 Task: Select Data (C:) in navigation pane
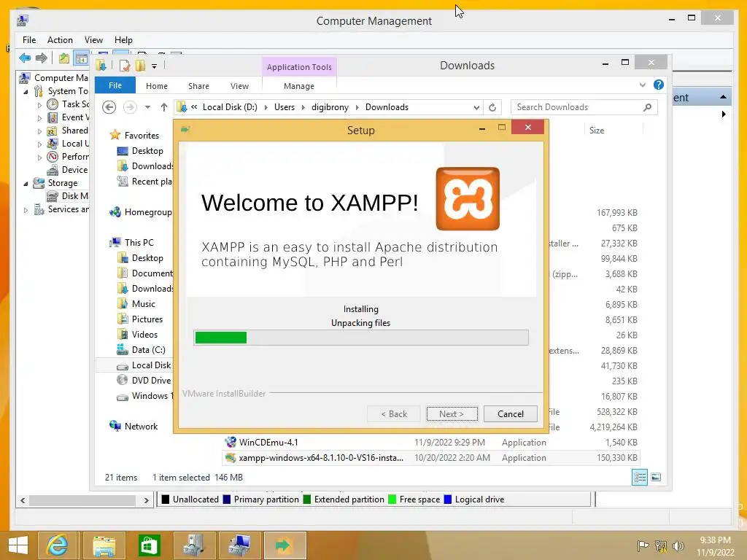point(141,350)
